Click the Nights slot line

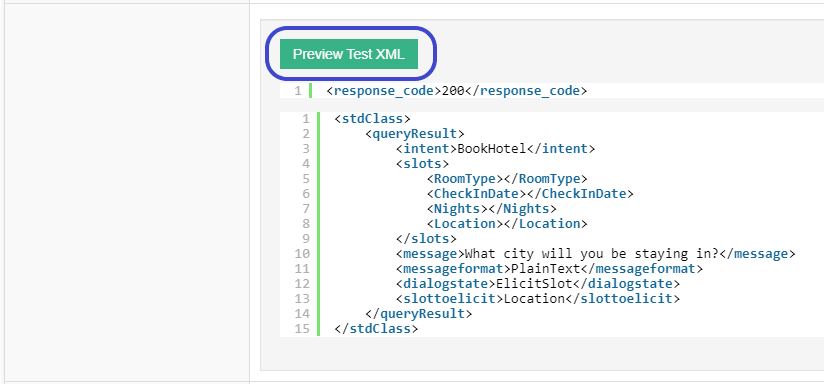(491, 209)
